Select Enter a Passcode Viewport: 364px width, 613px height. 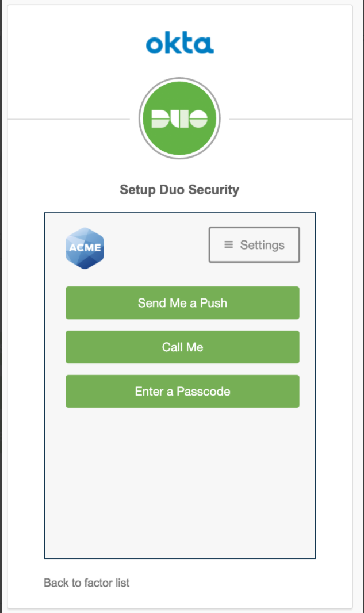pyautogui.click(x=182, y=392)
